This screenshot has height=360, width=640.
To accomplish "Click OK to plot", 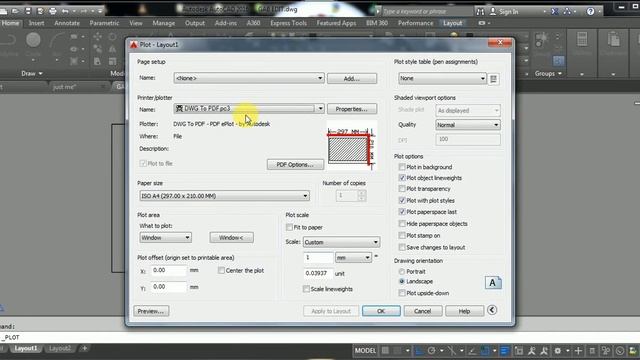I will tap(381, 311).
